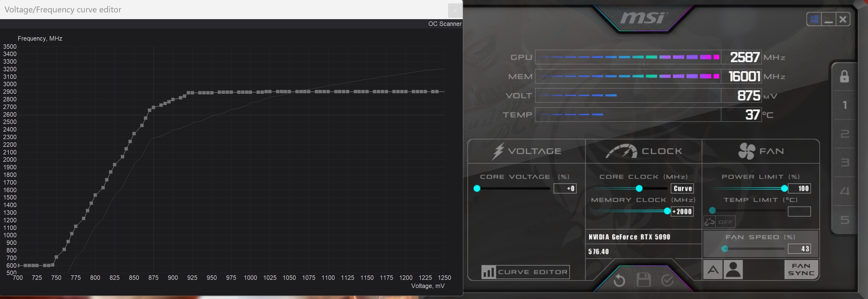Click the Fan Speed slider handle
Image resolution: width=868 pixels, height=299 pixels.
point(725,249)
